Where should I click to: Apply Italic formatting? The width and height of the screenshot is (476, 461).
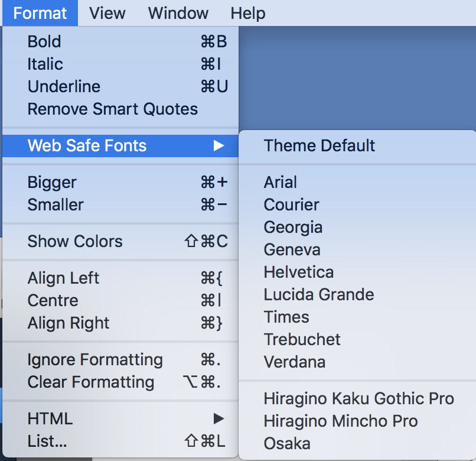pos(120,64)
